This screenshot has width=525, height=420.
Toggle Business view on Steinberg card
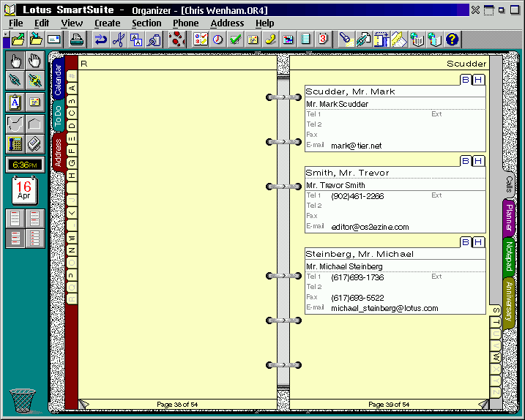[466, 242]
